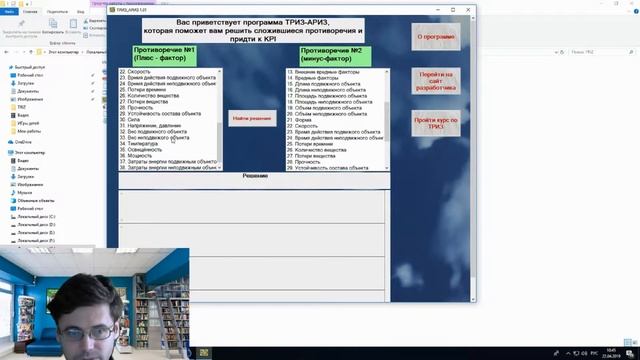Image resolution: width=640 pixels, height=360 pixels.
Task: Open 'Документы' under Quick access
Action: (28, 91)
